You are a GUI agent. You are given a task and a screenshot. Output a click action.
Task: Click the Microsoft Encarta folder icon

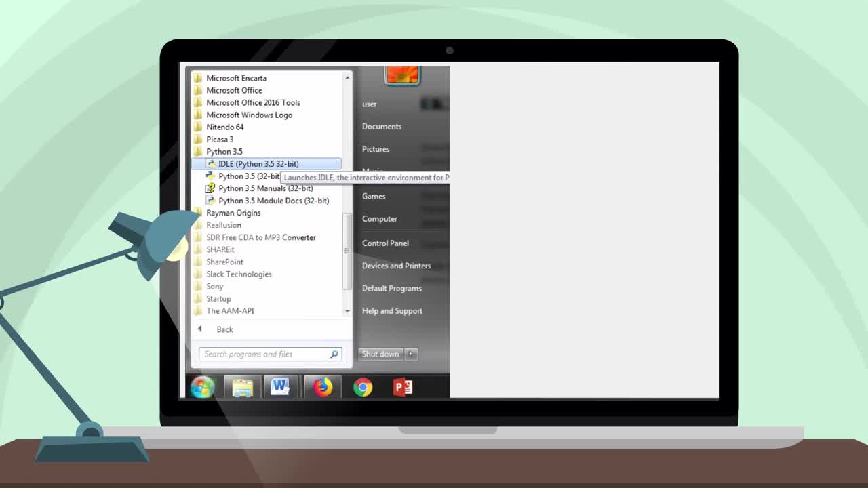click(198, 78)
